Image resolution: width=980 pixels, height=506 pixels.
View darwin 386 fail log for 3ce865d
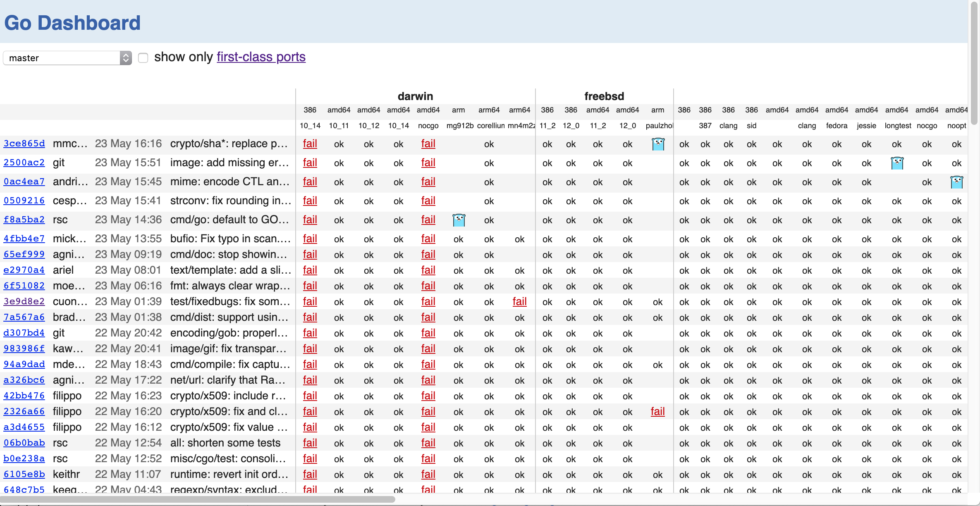pyautogui.click(x=310, y=143)
